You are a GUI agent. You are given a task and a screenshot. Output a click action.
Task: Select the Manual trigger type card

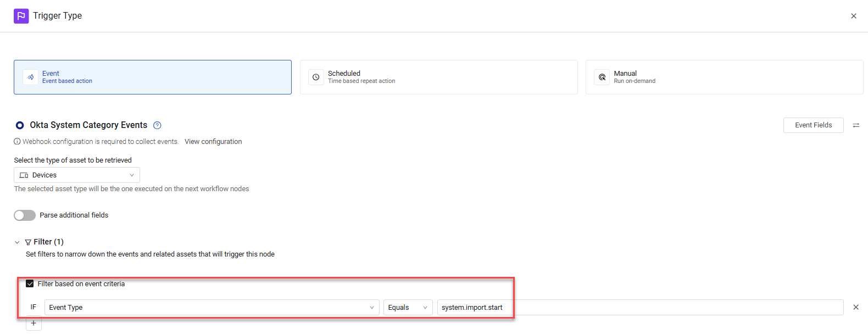tap(724, 77)
